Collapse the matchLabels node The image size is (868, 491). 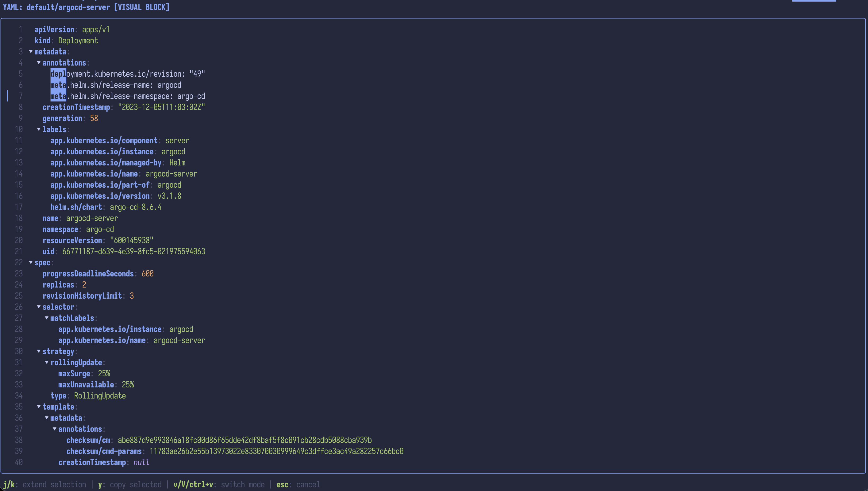pos(47,318)
